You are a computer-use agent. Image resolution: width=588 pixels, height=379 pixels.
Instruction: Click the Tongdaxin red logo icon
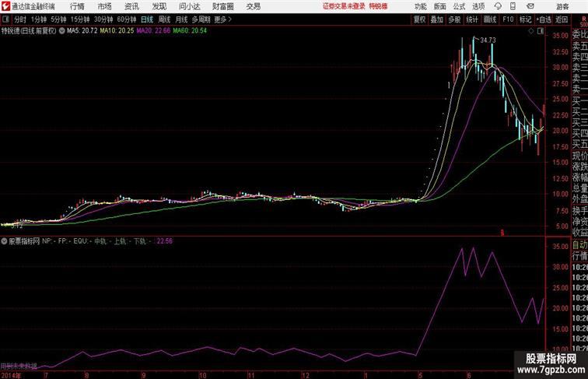pos(5,6)
